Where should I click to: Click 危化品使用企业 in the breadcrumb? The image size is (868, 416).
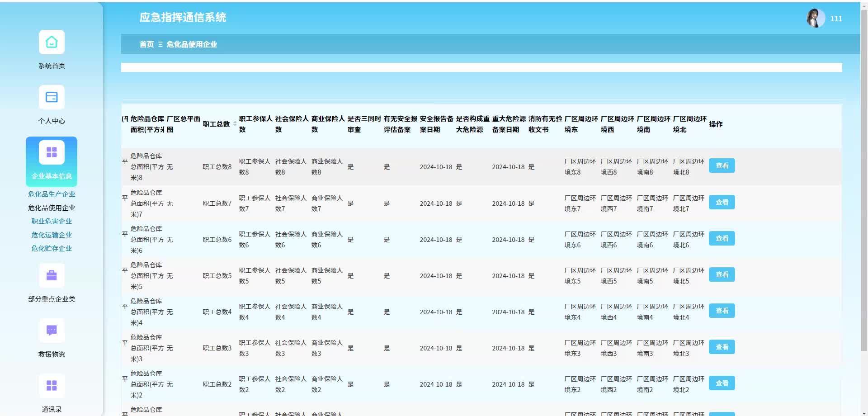pyautogui.click(x=192, y=44)
